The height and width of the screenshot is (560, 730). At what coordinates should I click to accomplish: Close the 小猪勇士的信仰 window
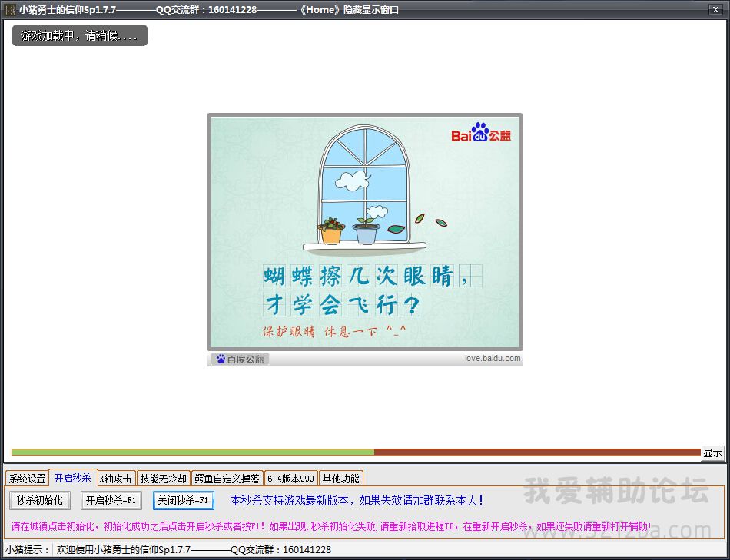pyautogui.click(x=714, y=9)
